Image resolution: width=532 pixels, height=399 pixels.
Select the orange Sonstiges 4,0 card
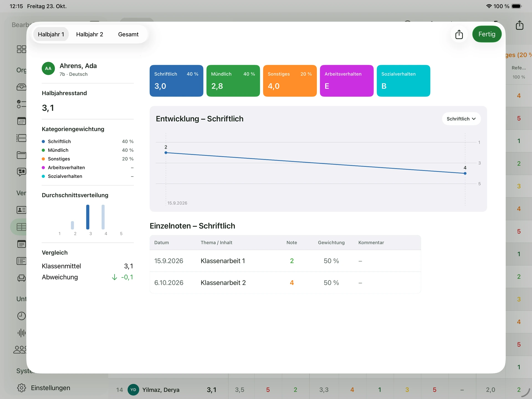click(290, 81)
